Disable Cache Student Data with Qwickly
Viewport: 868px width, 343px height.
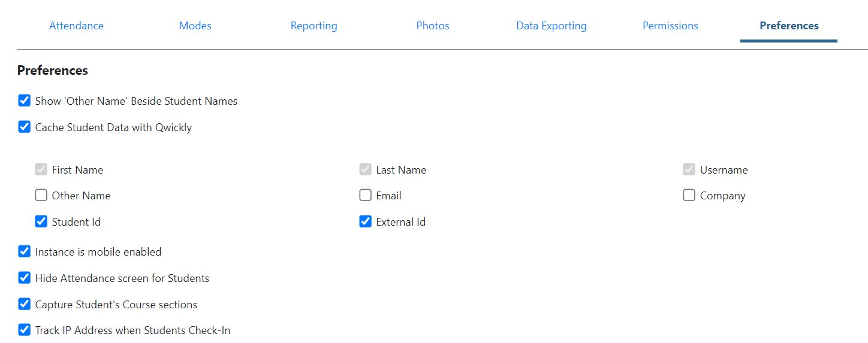(x=25, y=127)
